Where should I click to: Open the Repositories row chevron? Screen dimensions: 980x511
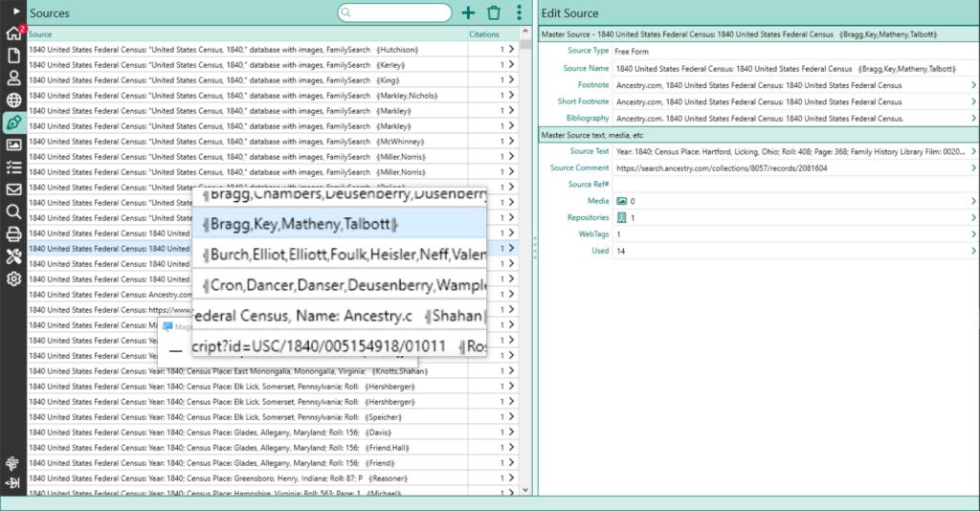[x=973, y=217]
